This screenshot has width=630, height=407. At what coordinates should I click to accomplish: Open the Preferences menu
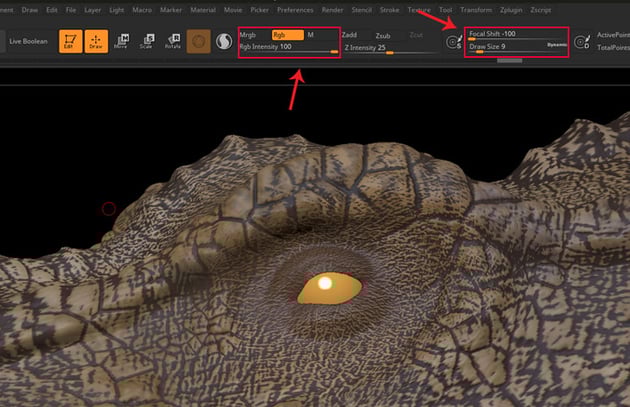pyautogui.click(x=295, y=9)
